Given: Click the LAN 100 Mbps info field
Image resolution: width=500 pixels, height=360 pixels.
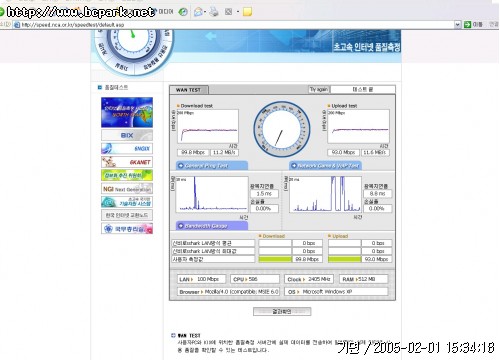Looking at the screenshot, I should click(201, 279).
